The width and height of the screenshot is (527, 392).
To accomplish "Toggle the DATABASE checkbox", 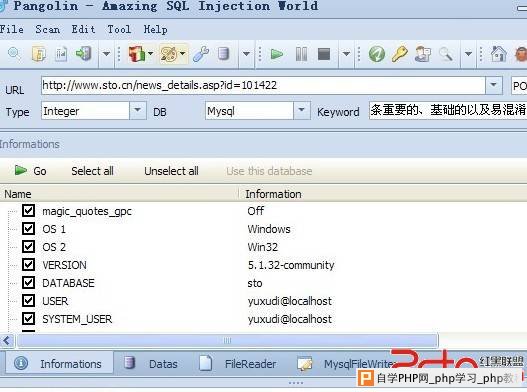I will click(28, 282).
